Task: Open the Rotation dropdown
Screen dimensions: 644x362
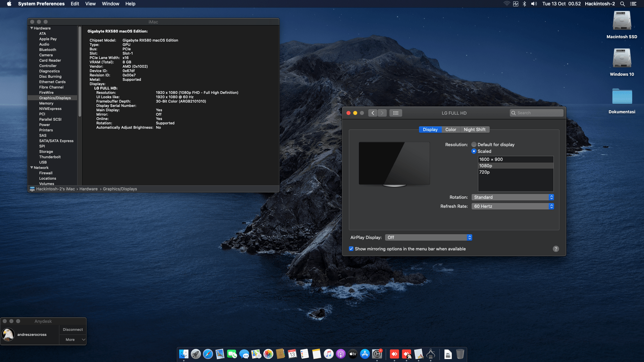Action: click(x=513, y=197)
